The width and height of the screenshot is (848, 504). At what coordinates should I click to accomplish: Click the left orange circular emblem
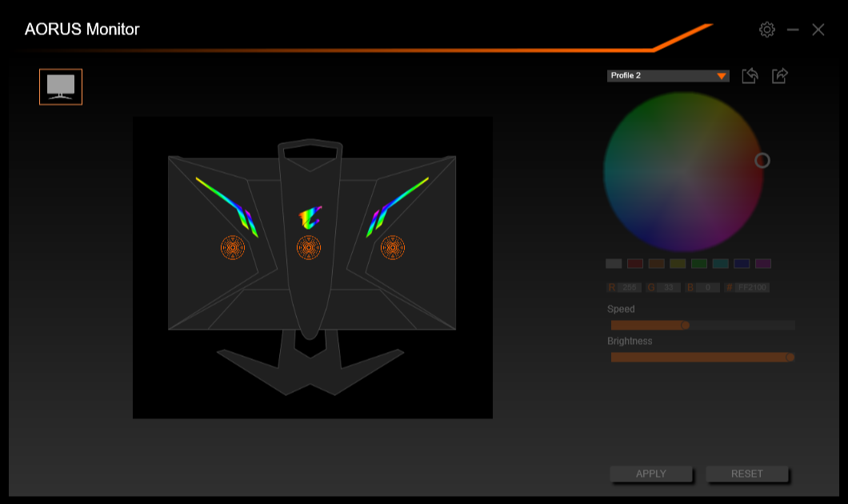233,248
